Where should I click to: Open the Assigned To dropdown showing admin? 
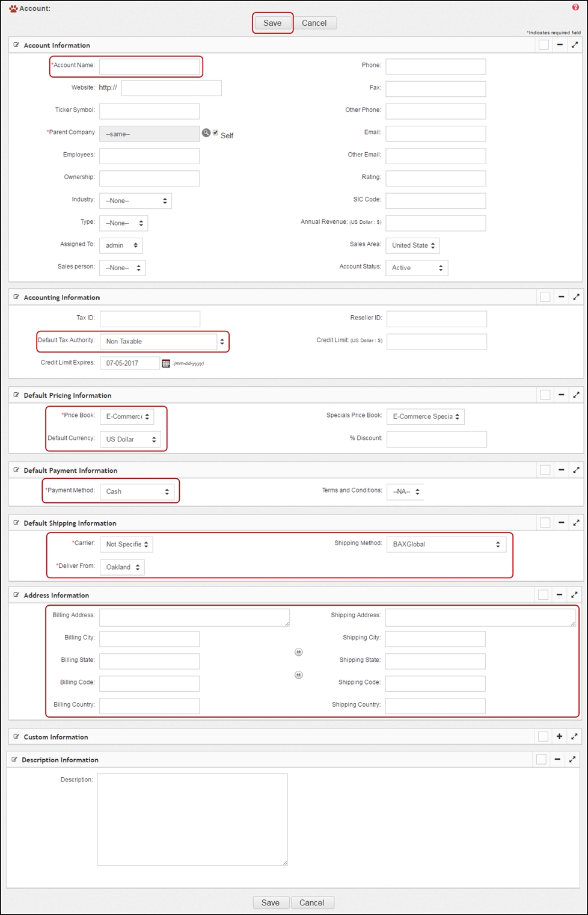121,245
